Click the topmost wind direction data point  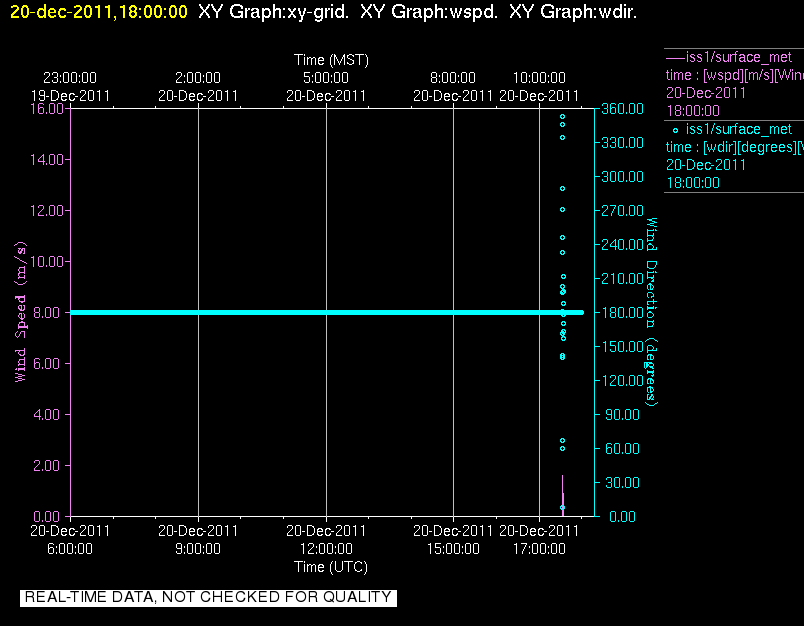click(562, 117)
